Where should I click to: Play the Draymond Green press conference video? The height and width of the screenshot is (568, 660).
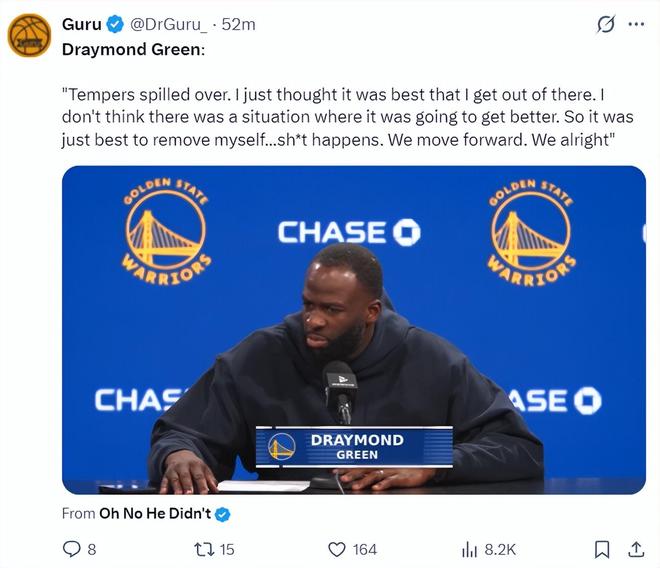click(x=353, y=330)
